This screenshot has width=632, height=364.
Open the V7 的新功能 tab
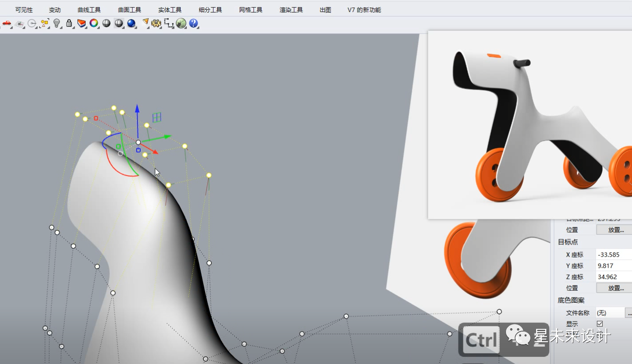pos(364,10)
